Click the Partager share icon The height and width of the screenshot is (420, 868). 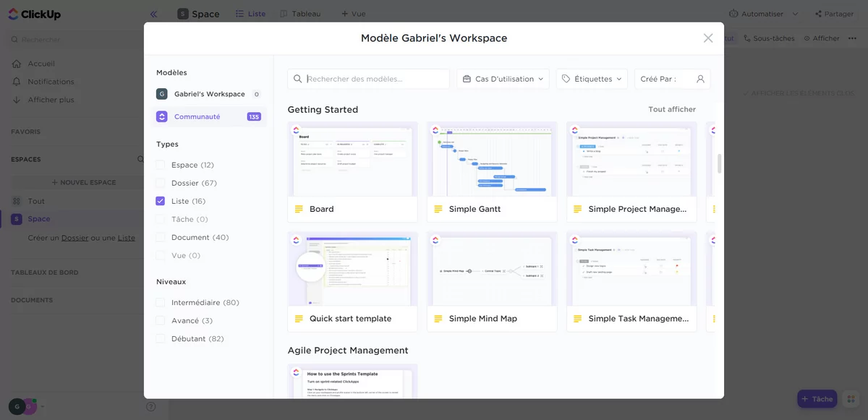818,14
